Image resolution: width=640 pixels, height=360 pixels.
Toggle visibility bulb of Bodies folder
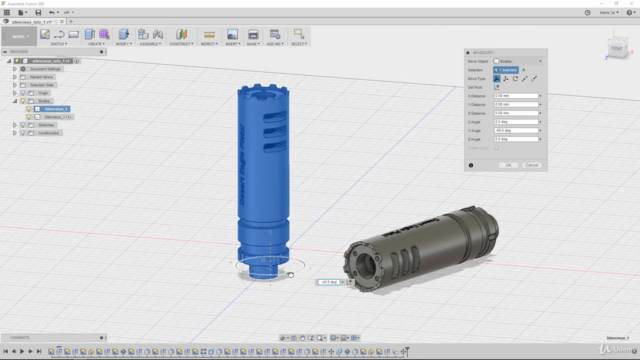point(23,101)
